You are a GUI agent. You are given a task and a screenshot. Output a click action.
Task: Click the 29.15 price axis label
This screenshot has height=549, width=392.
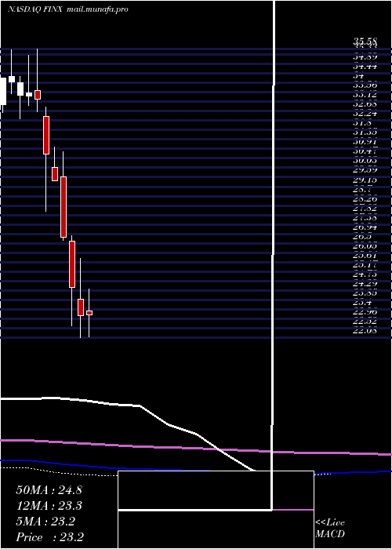click(365, 180)
